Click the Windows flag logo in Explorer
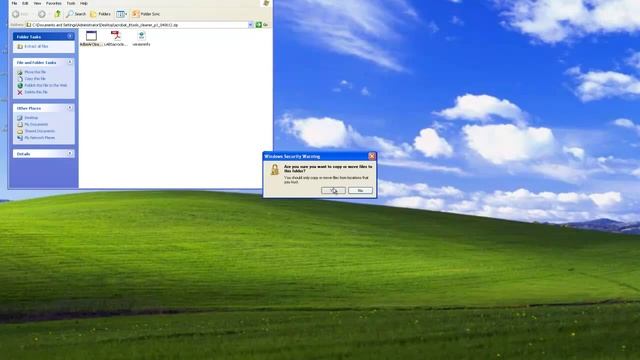Screen dimensions: 640x360 click(x=266, y=3)
